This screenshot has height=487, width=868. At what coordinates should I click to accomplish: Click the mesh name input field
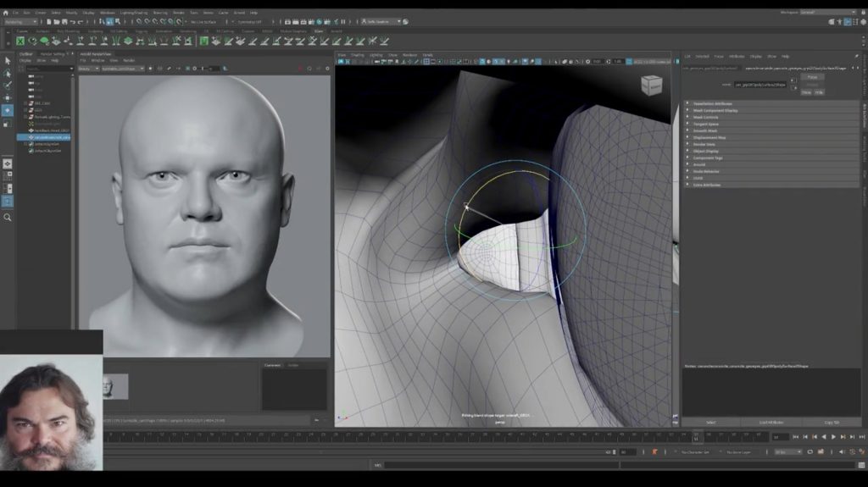[x=760, y=85]
